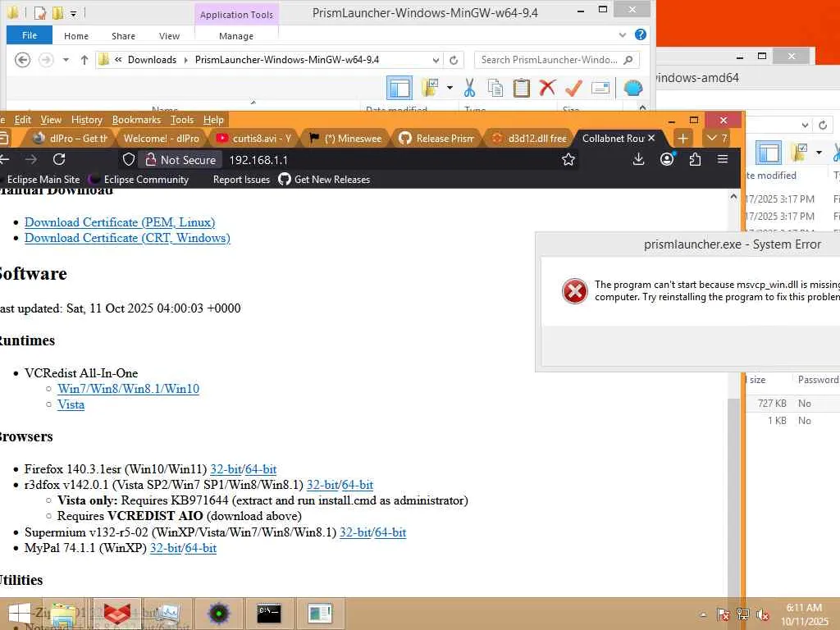The image size is (840, 630).
Task: Open the browser Tools menu
Action: pyautogui.click(x=181, y=120)
